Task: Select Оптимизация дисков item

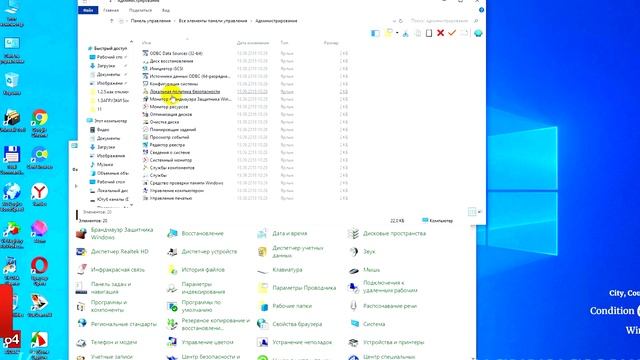Action: point(171,114)
